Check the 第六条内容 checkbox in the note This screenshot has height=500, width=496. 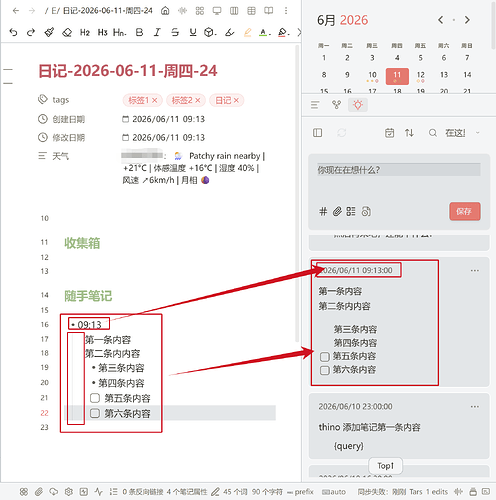click(x=95, y=413)
